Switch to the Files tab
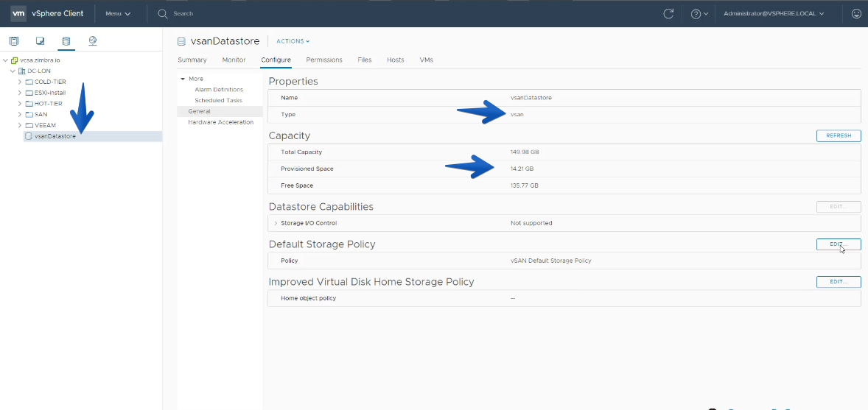Image resolution: width=868 pixels, height=410 pixels. pyautogui.click(x=364, y=60)
